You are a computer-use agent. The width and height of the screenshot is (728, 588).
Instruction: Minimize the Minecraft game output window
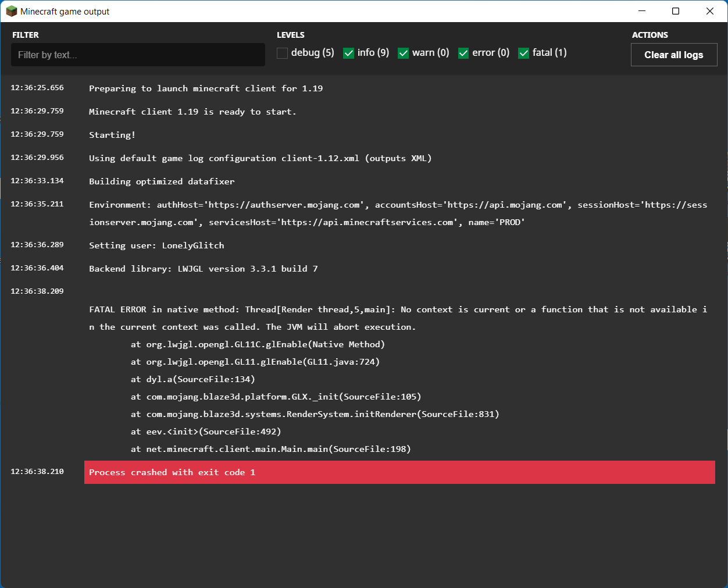pyautogui.click(x=642, y=11)
